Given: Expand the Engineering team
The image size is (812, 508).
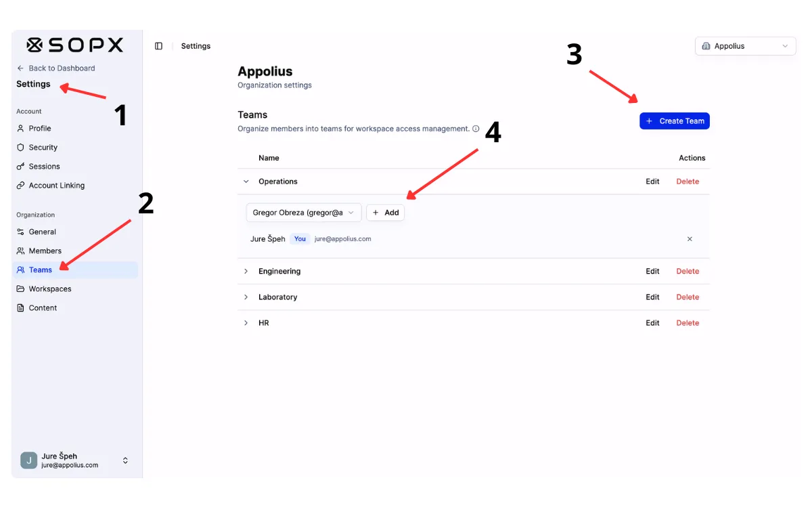Looking at the screenshot, I should click(246, 271).
